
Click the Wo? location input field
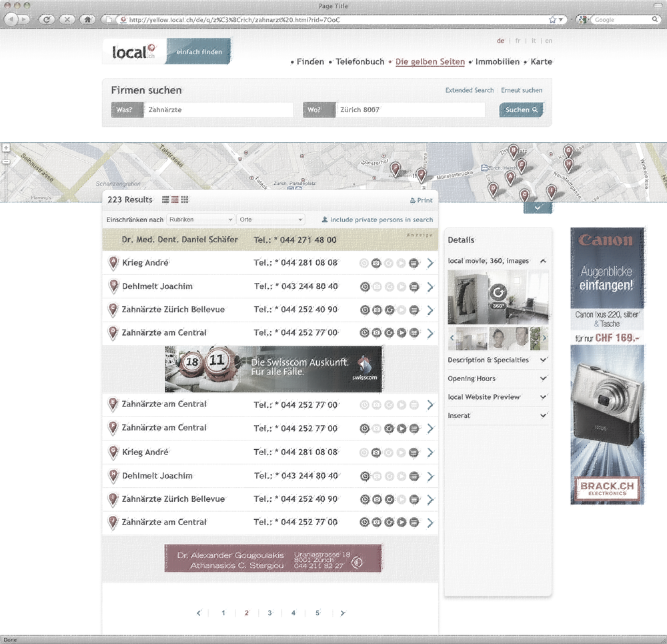pyautogui.click(x=410, y=110)
